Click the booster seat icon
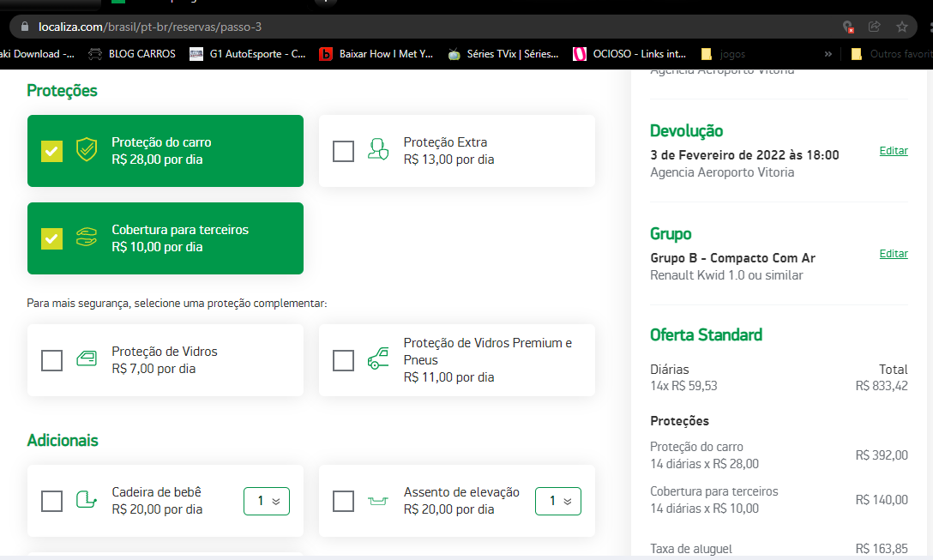Image resolution: width=933 pixels, height=560 pixels. [x=378, y=501]
